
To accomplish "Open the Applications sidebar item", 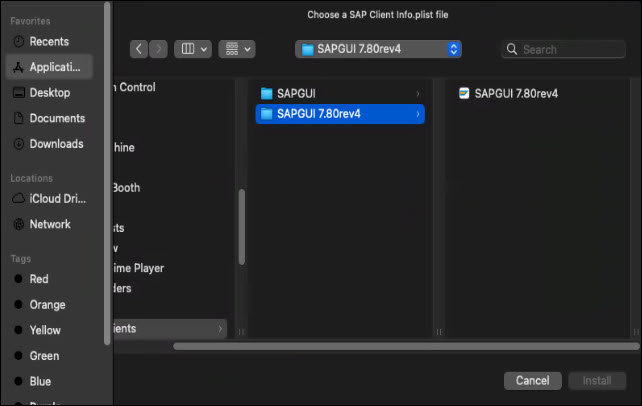I will point(49,67).
